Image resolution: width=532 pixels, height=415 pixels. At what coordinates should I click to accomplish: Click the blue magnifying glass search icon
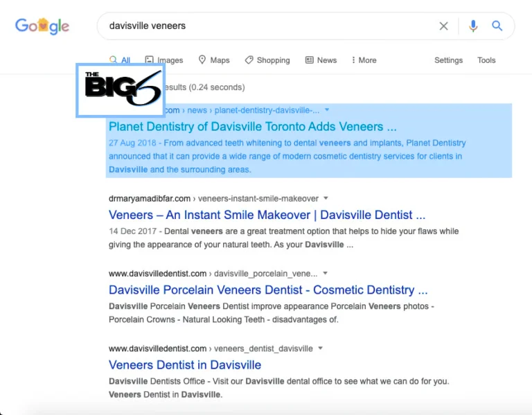[497, 26]
